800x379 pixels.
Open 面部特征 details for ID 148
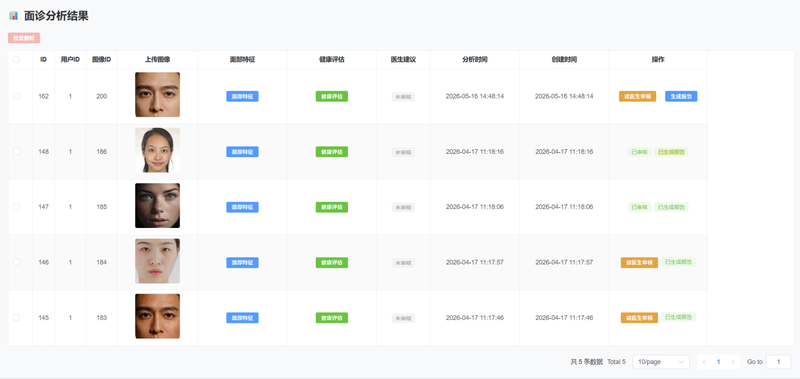[242, 151]
